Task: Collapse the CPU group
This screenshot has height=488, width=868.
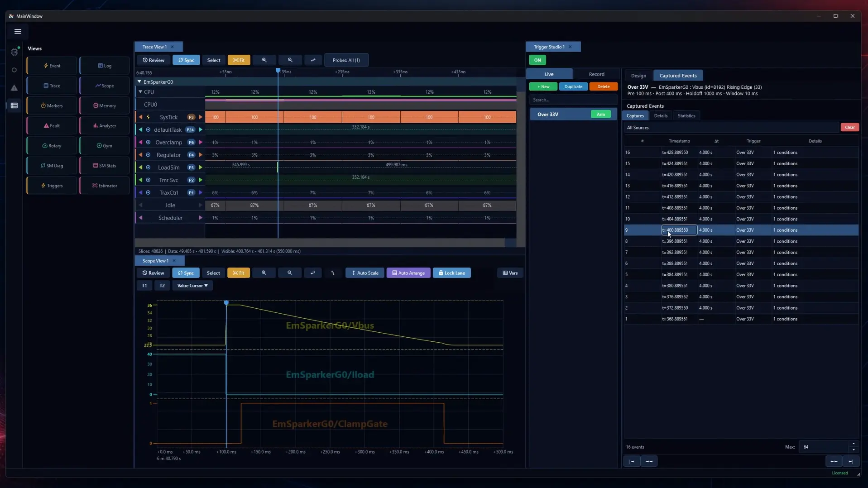Action: (x=140, y=92)
